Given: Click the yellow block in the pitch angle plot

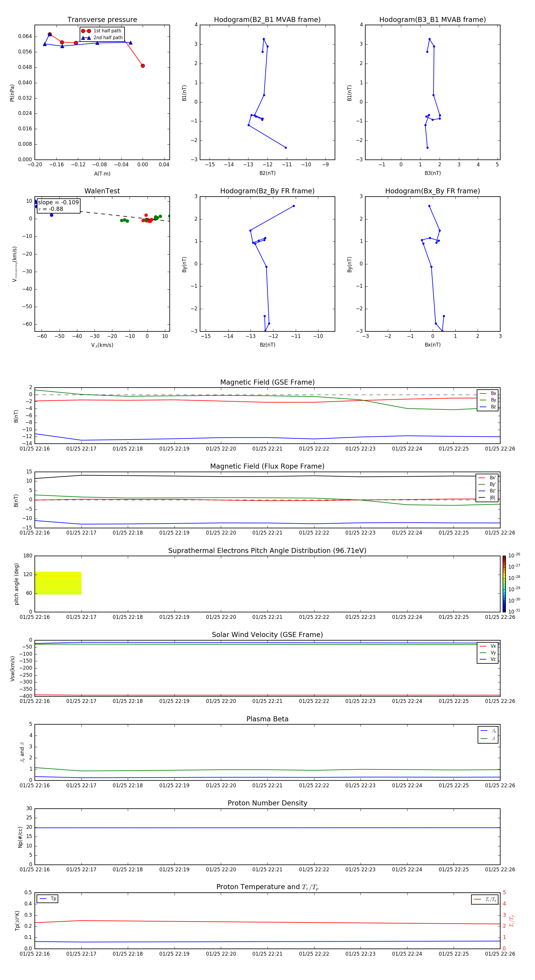Looking at the screenshot, I should [58, 583].
